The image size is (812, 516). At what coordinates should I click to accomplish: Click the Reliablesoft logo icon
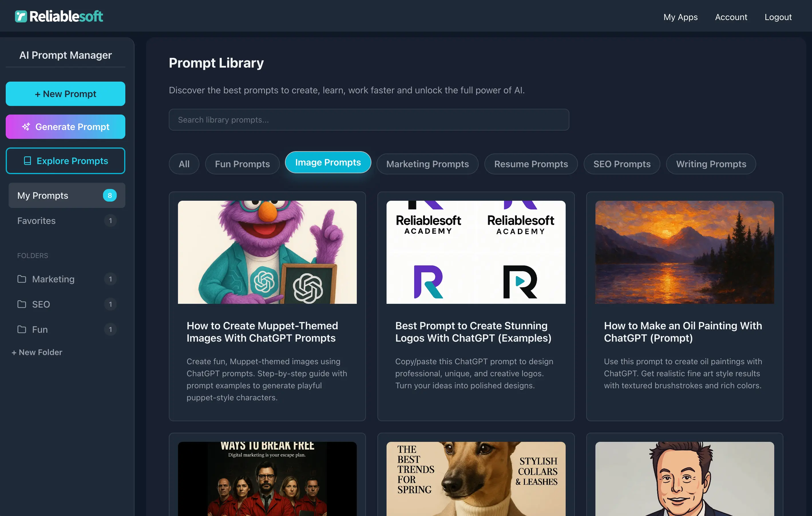click(21, 16)
